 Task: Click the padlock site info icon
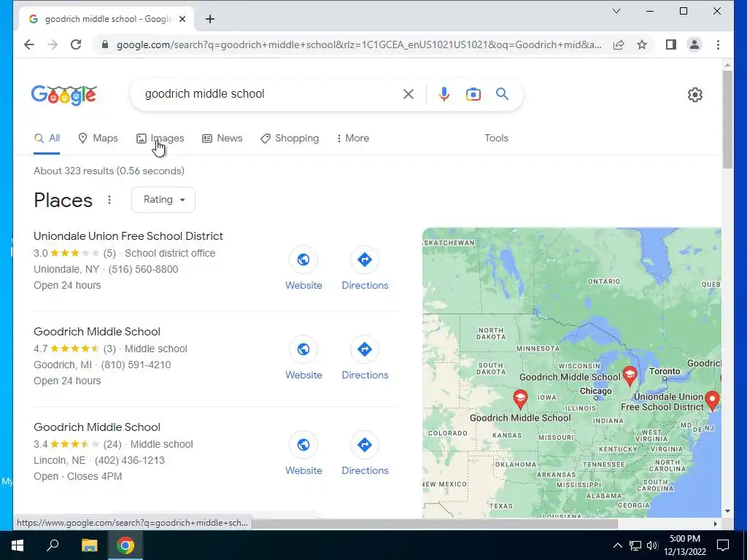[105, 44]
